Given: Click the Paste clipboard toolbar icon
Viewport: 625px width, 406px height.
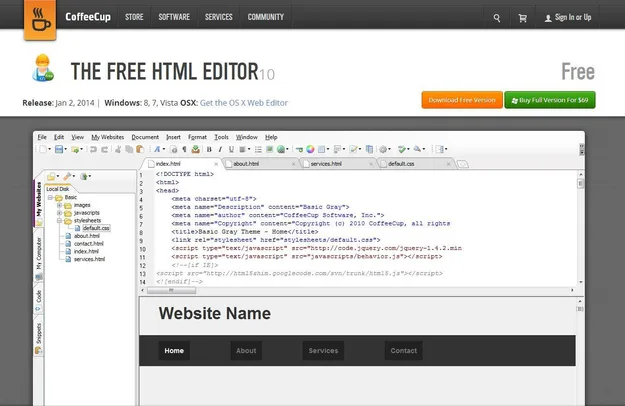Looking at the screenshot, I should [x=140, y=149].
